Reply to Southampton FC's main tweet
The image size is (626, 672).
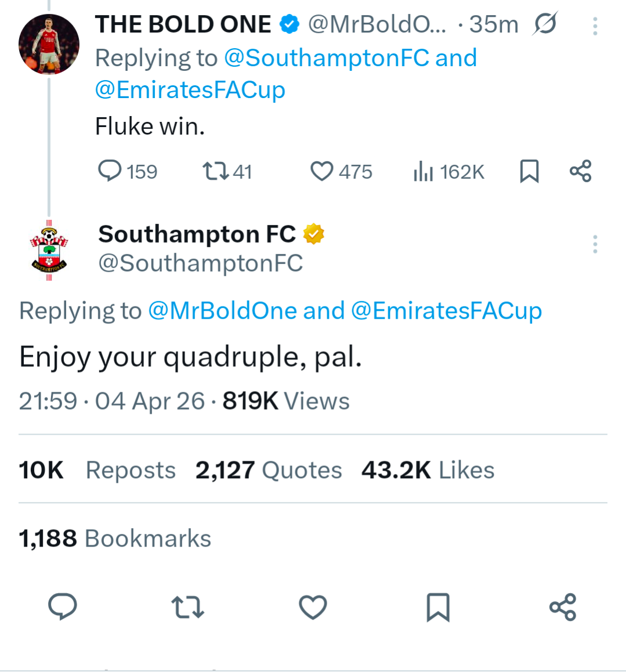(63, 607)
